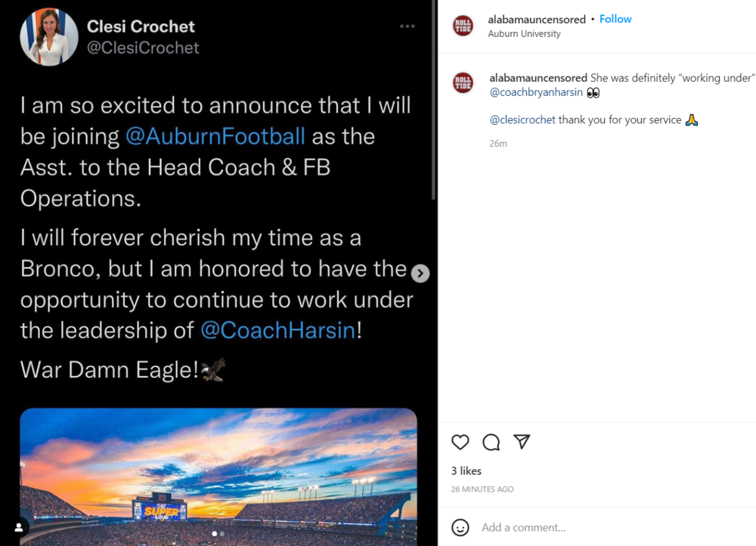
Task: Open alabamauncensored username in post header
Action: tap(537, 19)
